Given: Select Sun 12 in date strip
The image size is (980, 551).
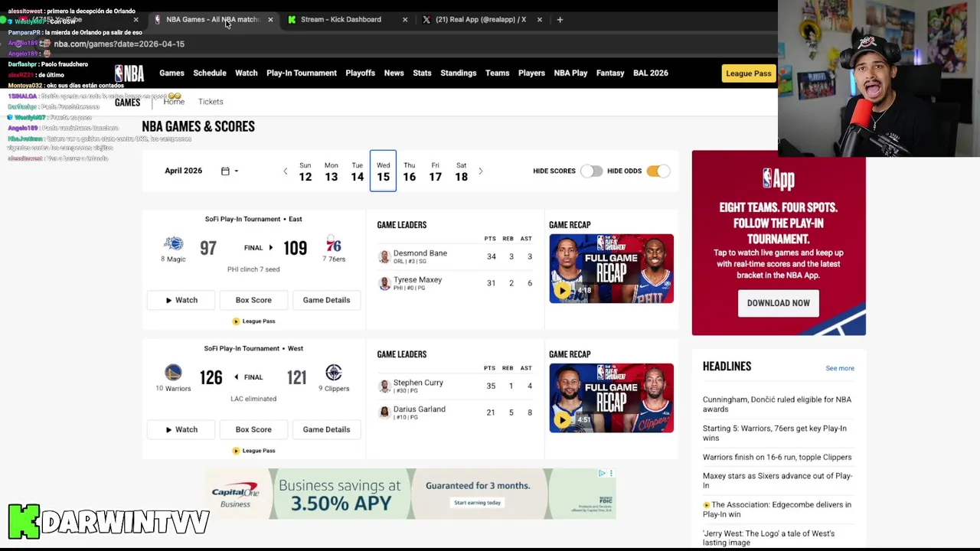Looking at the screenshot, I should tap(305, 171).
